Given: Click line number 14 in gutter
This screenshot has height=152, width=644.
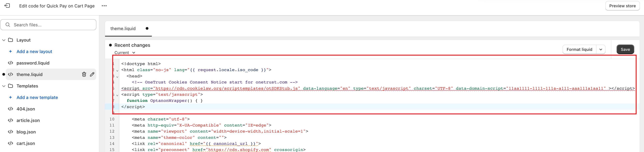Looking at the screenshot, I should [112, 144].
